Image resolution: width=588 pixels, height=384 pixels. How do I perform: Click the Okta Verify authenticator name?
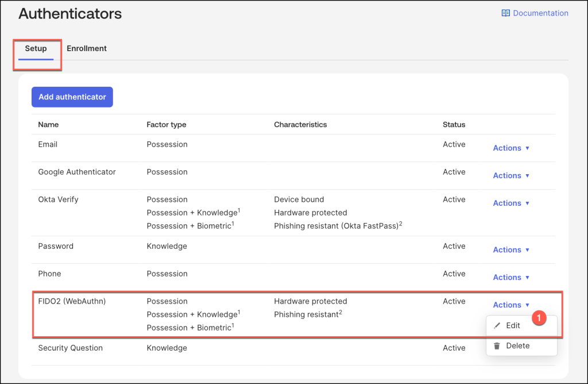tap(58, 199)
